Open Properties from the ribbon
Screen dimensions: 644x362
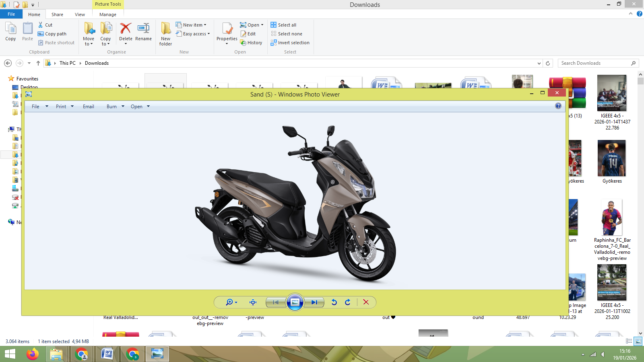[x=227, y=33]
